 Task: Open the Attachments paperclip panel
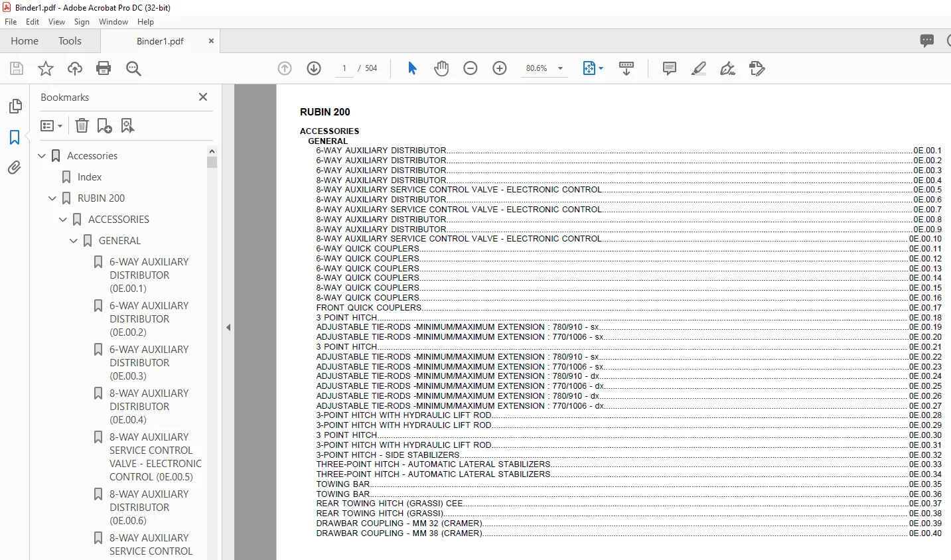[15, 168]
